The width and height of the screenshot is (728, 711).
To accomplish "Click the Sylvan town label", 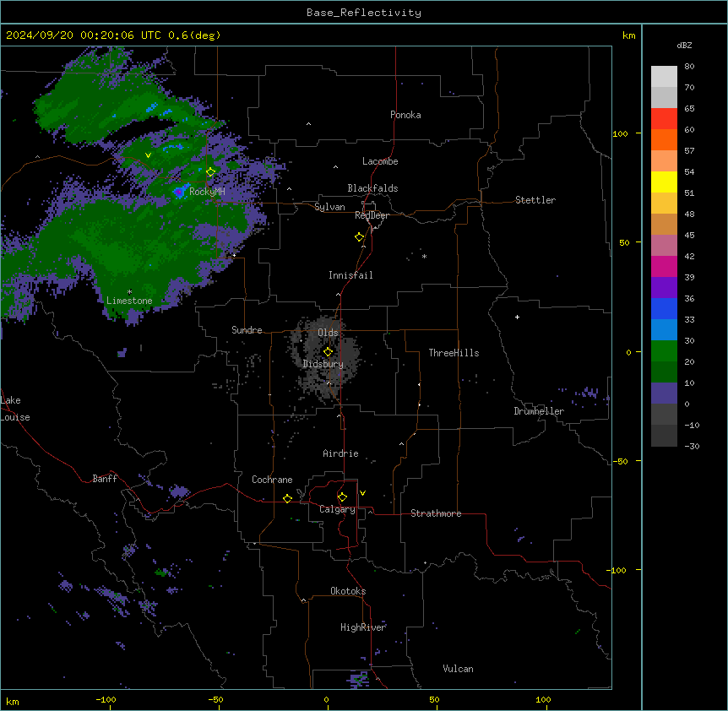I will [x=329, y=207].
